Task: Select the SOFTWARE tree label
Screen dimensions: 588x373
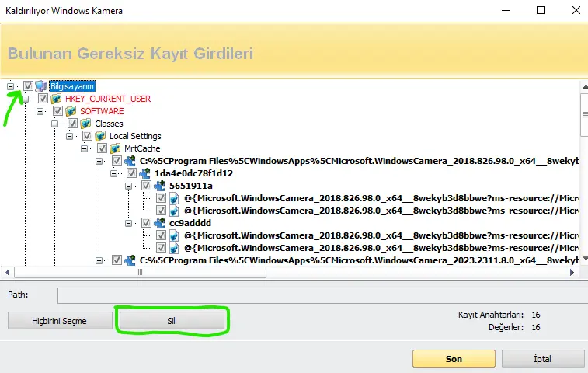Action: tap(102, 111)
